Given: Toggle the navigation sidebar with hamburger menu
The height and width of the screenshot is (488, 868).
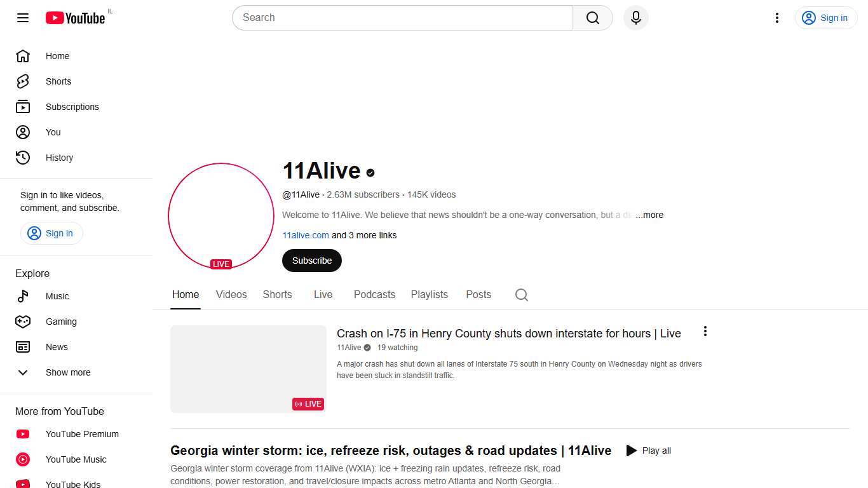Looking at the screenshot, I should tap(22, 18).
